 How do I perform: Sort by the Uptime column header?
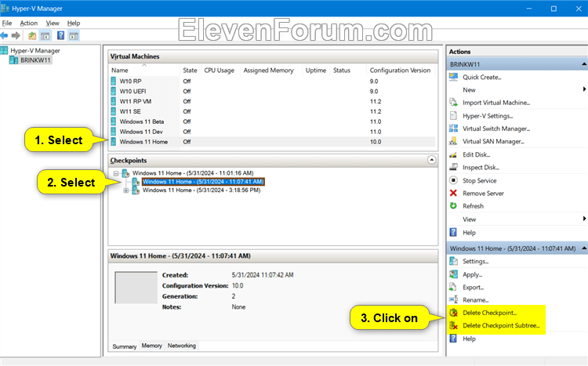[316, 70]
